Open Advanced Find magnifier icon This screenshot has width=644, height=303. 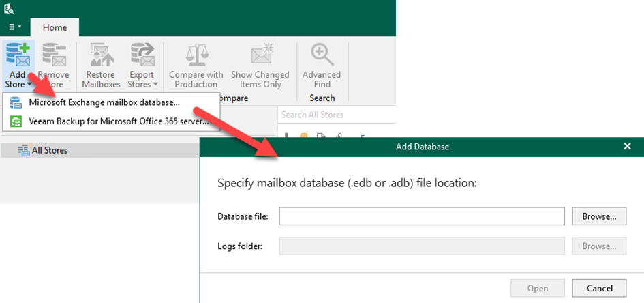click(322, 55)
